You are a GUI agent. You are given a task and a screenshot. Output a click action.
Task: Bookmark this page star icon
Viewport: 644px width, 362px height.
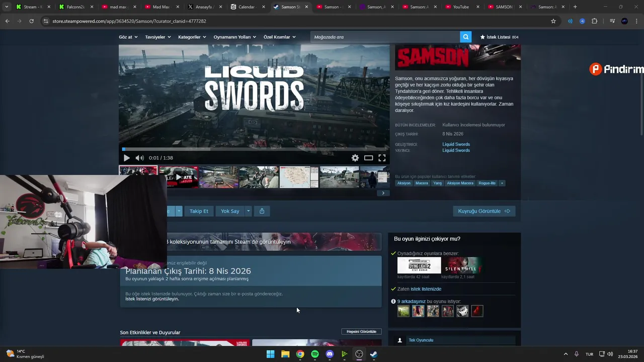[553, 21]
